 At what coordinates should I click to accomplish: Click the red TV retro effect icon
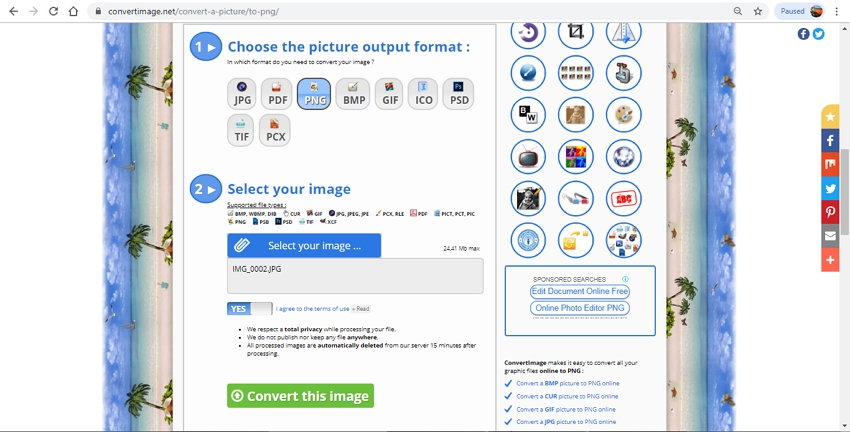coord(528,157)
